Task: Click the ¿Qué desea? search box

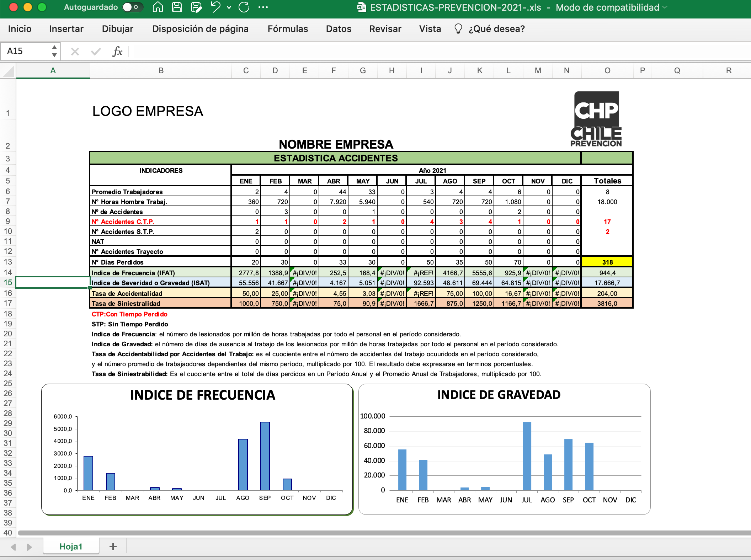Action: tap(496, 29)
